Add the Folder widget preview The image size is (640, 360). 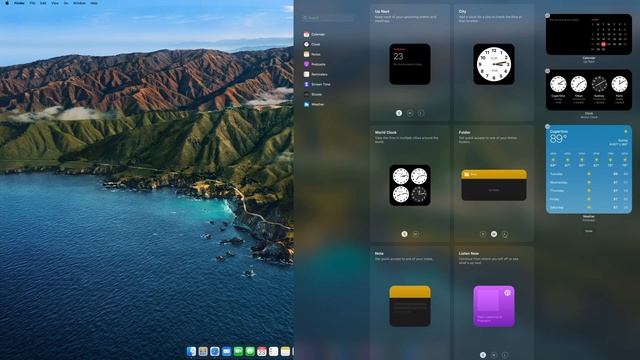click(x=494, y=185)
